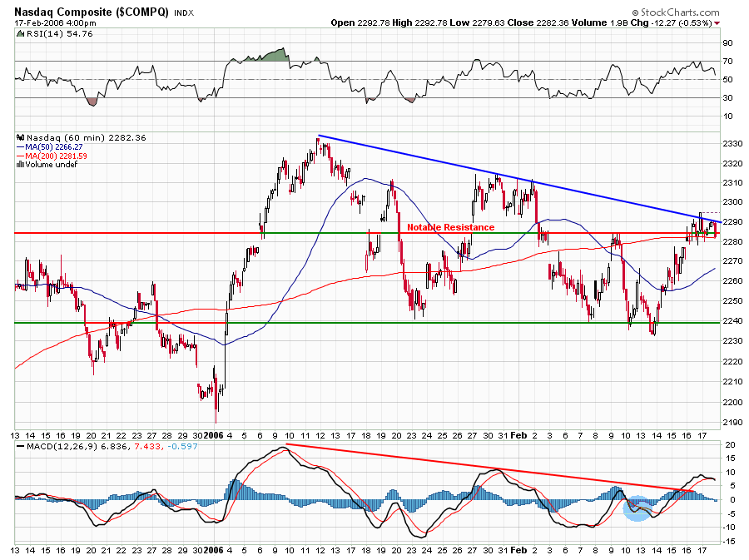The height and width of the screenshot is (560, 749).
Task: Click the volume bars icon beside Volume undef
Action: point(20,165)
